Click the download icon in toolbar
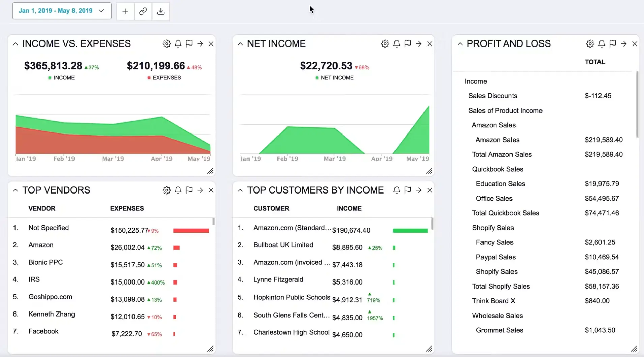 (161, 11)
